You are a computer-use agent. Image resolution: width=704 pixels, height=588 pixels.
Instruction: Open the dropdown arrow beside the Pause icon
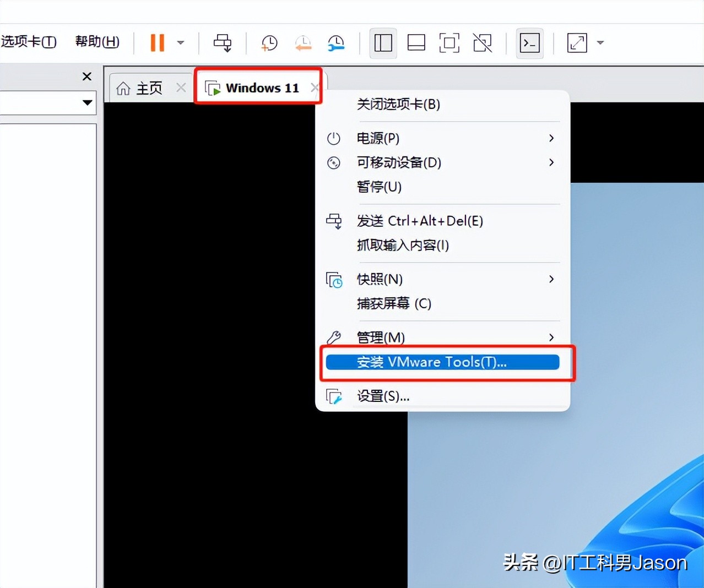[x=180, y=42]
